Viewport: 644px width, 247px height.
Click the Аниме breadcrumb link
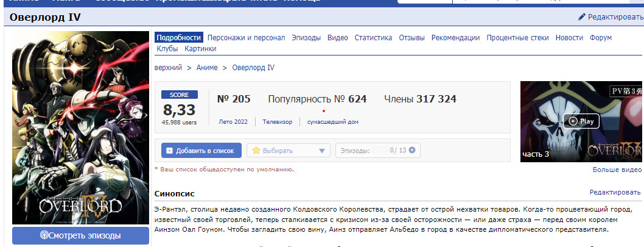pos(207,68)
